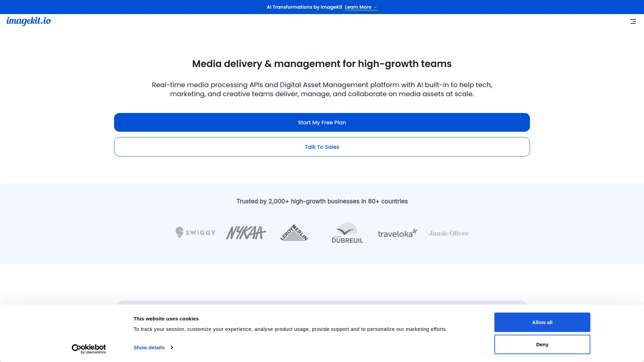Expand cookie consent Show details section
Viewport: 644px width, 362px height.
(x=149, y=347)
